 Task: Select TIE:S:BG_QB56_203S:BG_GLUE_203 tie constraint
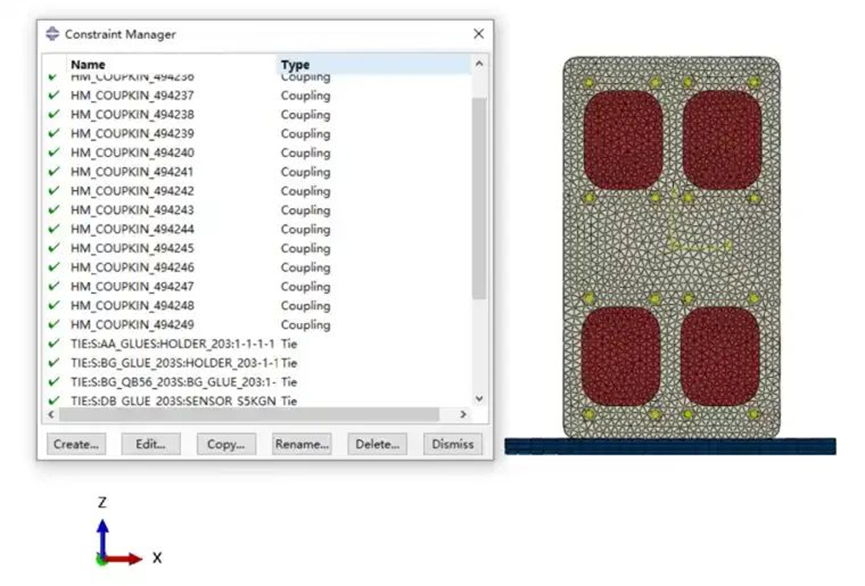[173, 382]
